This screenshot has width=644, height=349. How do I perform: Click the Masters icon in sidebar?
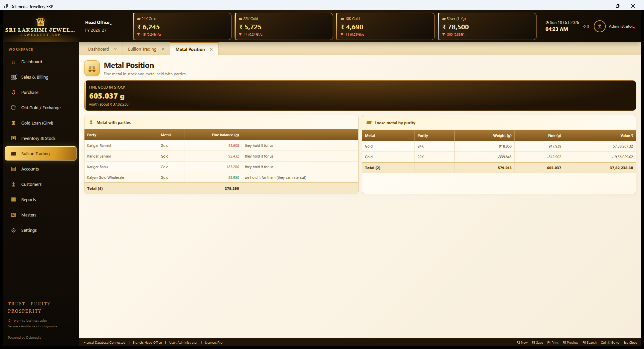point(13,215)
